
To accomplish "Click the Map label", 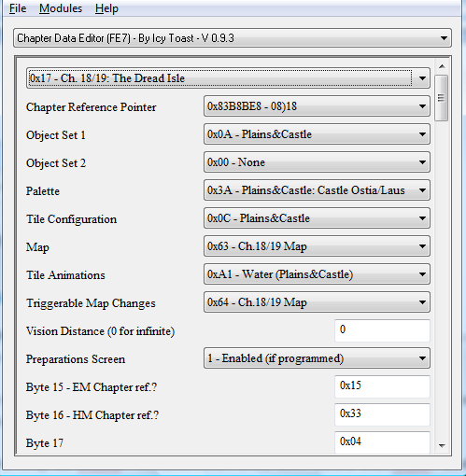I will [x=37, y=247].
